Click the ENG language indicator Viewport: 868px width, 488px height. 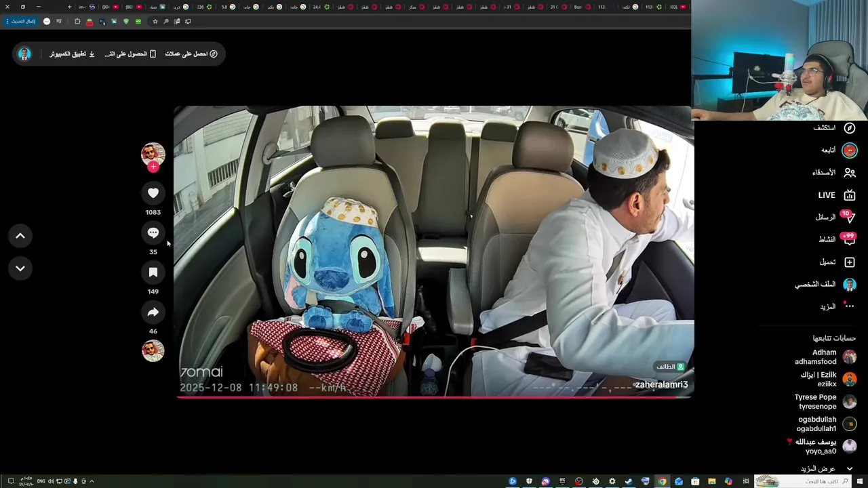41,481
